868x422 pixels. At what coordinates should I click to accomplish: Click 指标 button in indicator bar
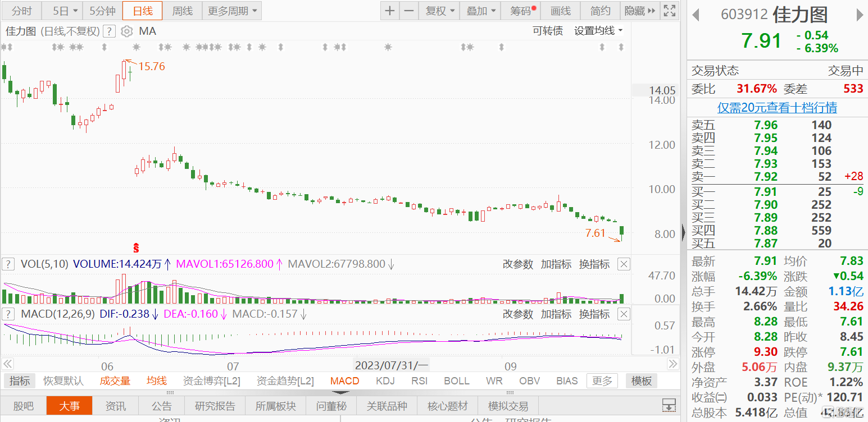click(20, 381)
